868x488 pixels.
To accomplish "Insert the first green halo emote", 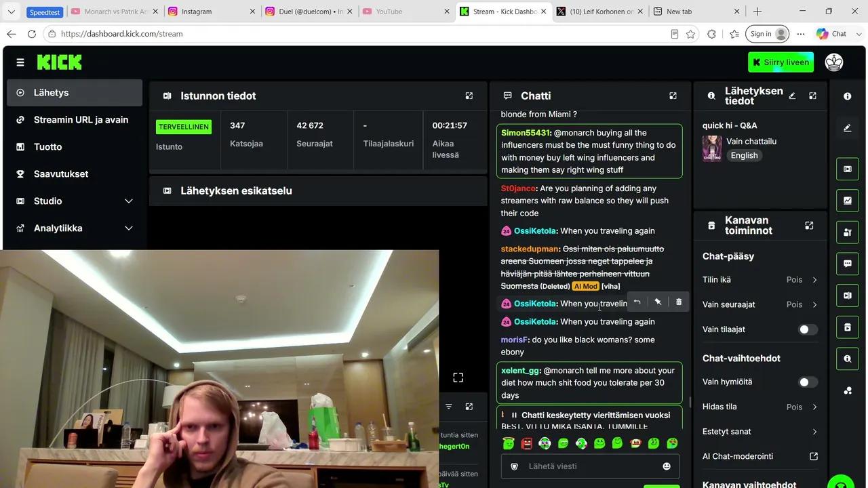I will click(509, 444).
